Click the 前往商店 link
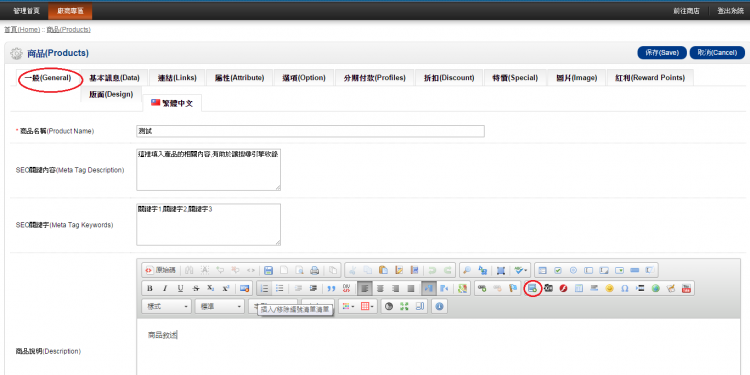Image resolution: width=750 pixels, height=375 pixels. tap(686, 11)
